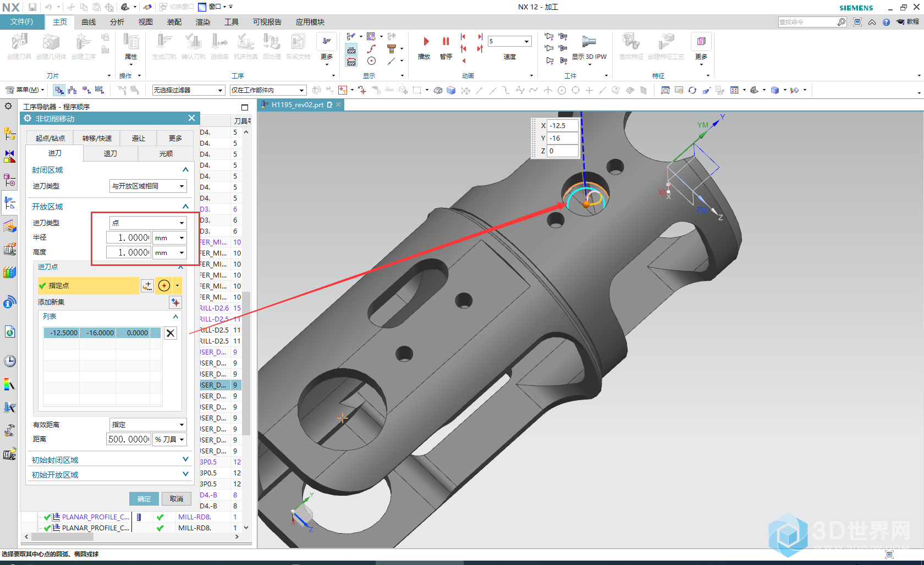
Task: Click the 更多 button in 工序 group
Action: 327,49
